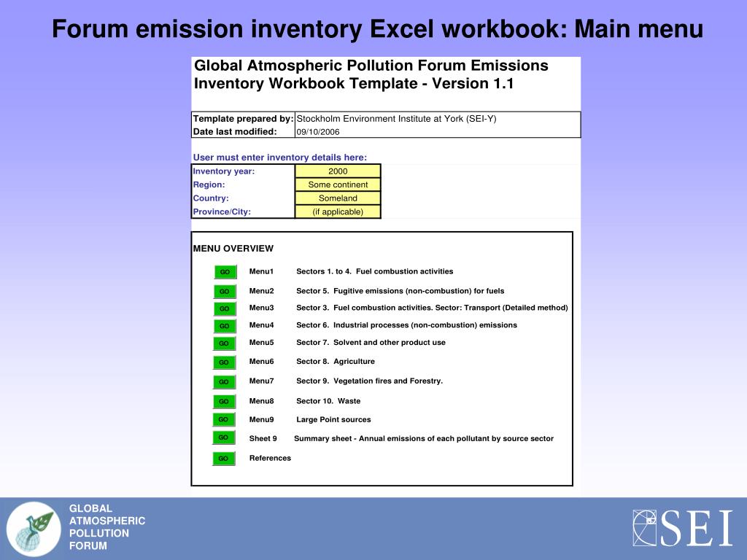
Task: Click 'Sector 9. Vegetation fires and Forestry.'
Action: point(369,381)
